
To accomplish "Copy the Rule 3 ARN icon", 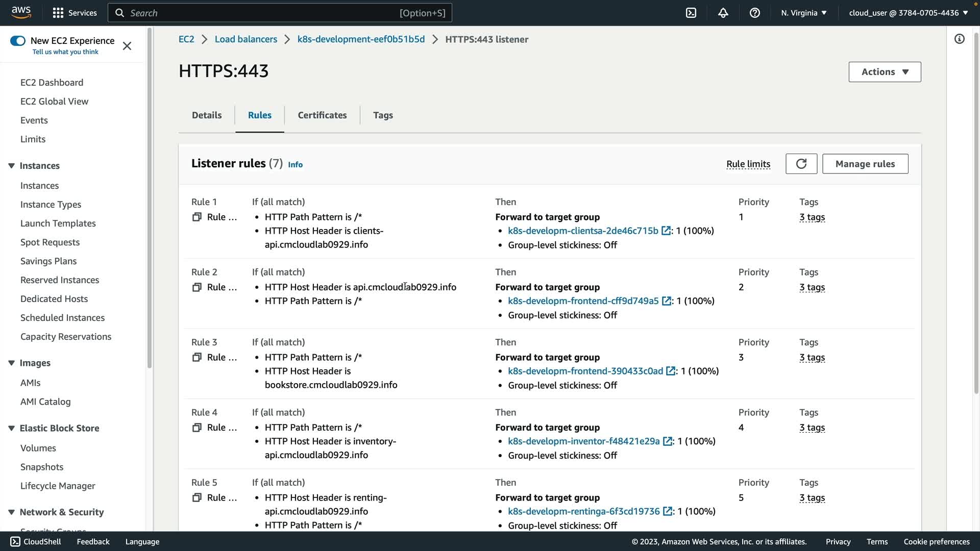I will click(197, 358).
